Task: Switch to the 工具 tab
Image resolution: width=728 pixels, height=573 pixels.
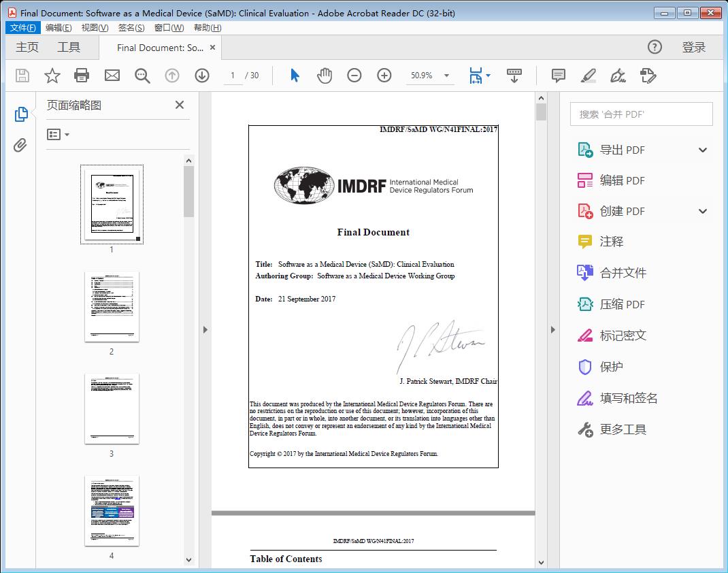Action: pos(69,47)
